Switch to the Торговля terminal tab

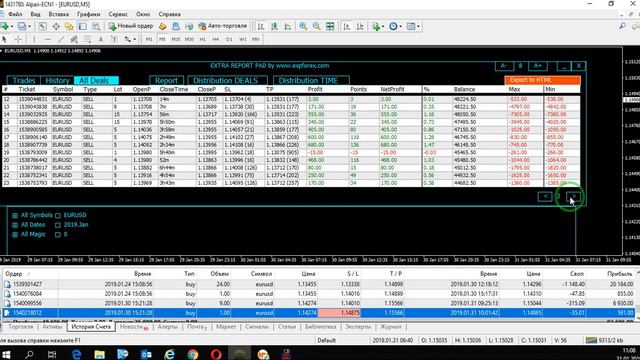pyautogui.click(x=20, y=327)
